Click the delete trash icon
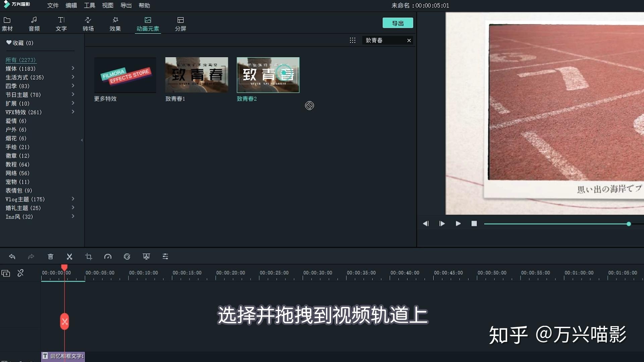Viewport: 644px width, 362px height. [x=50, y=256]
